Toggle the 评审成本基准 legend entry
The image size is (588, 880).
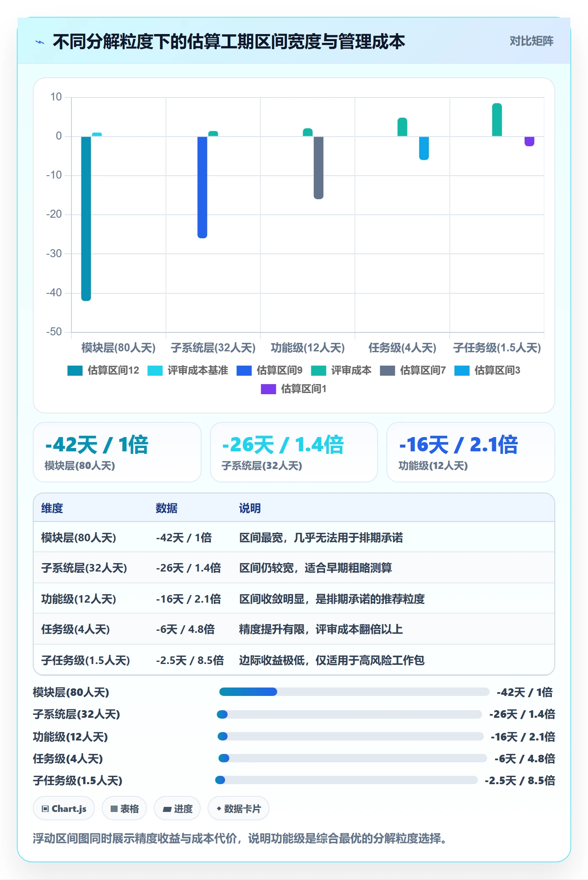coord(188,370)
